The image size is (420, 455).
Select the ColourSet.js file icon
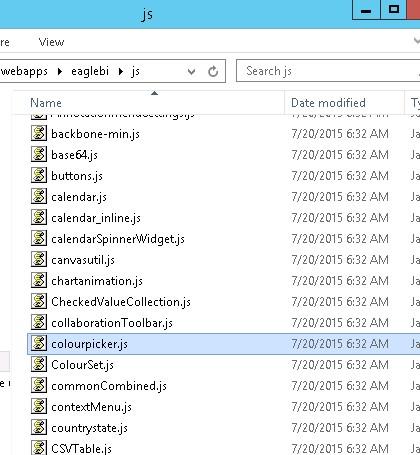click(x=39, y=364)
